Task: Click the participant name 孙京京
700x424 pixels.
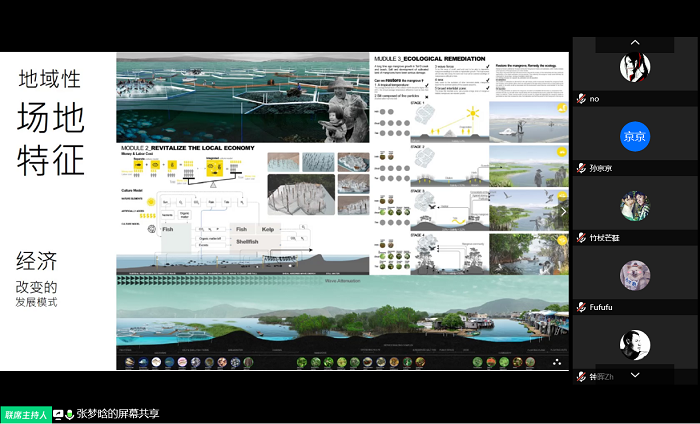Action: [x=601, y=168]
